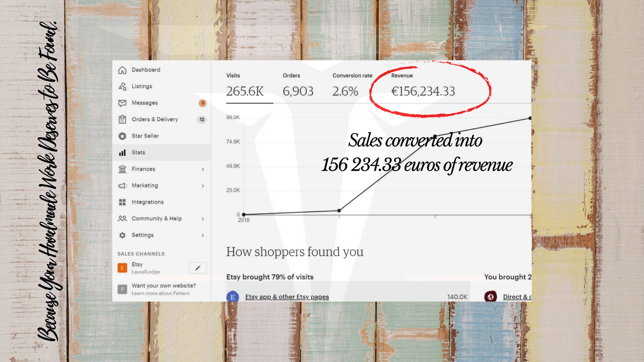Click the 25.0K y-axis label
Image resolution: width=644 pixels, height=362 pixels.
(233, 190)
